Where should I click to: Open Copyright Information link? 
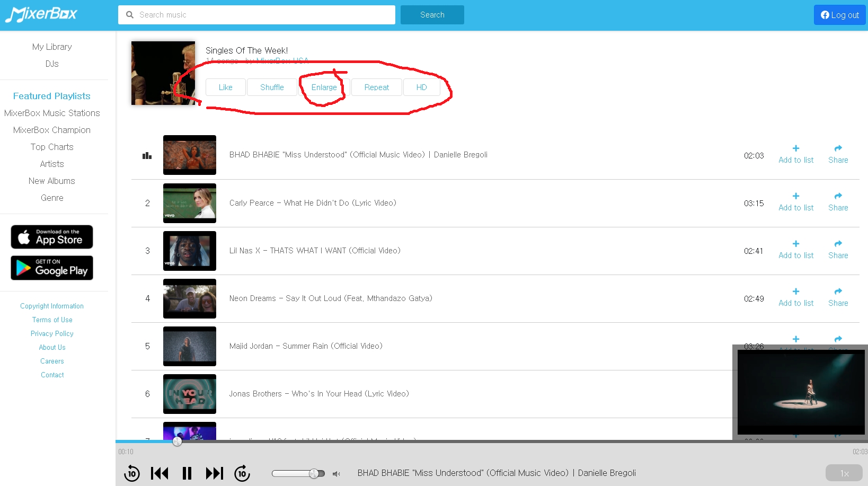tap(52, 306)
